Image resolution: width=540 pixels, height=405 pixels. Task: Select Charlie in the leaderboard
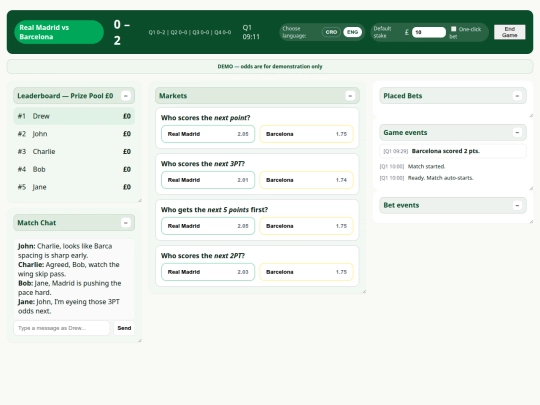[x=74, y=152]
